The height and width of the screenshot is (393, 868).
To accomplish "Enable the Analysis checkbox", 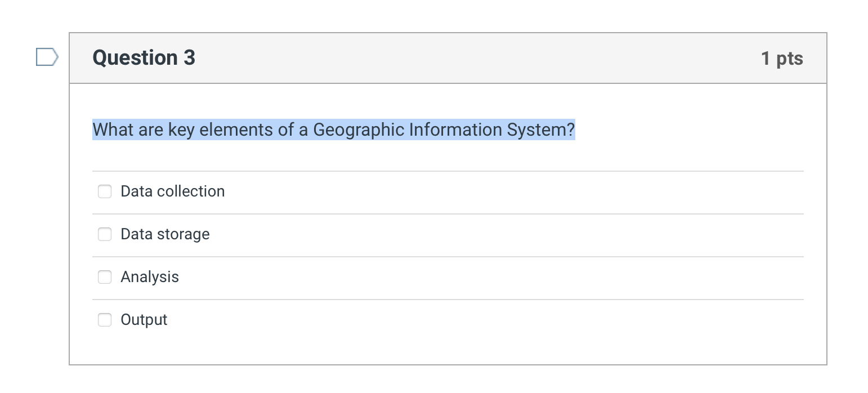I will [105, 277].
